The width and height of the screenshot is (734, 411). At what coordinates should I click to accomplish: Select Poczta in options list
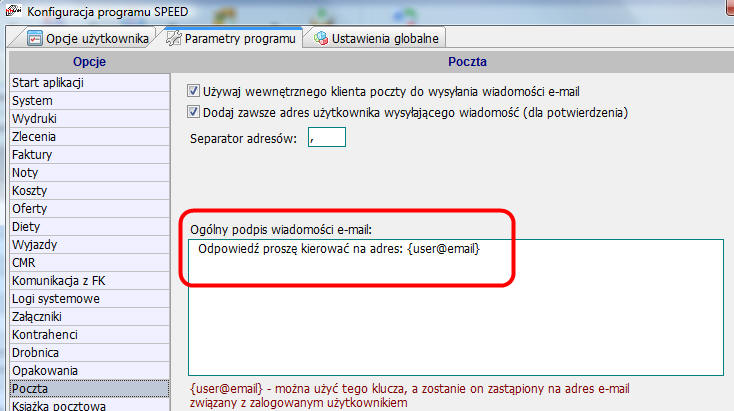coord(89,389)
